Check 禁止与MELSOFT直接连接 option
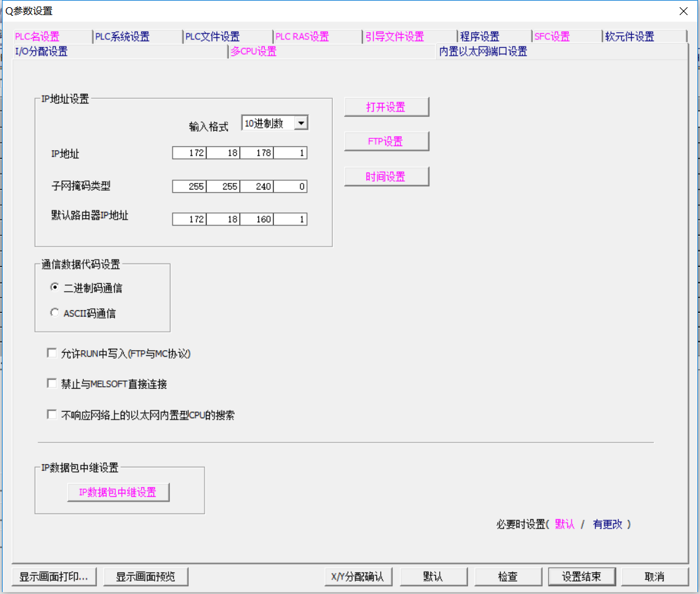Viewport: 700px width, 594px height. pyautogui.click(x=52, y=384)
